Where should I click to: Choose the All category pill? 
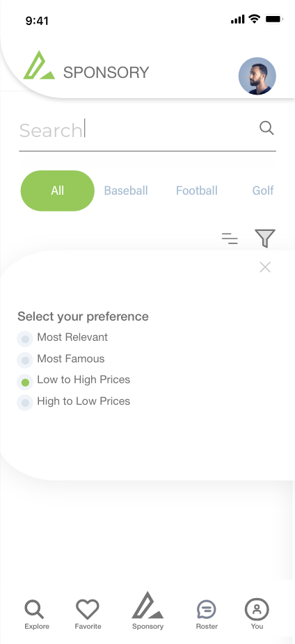coord(58,191)
